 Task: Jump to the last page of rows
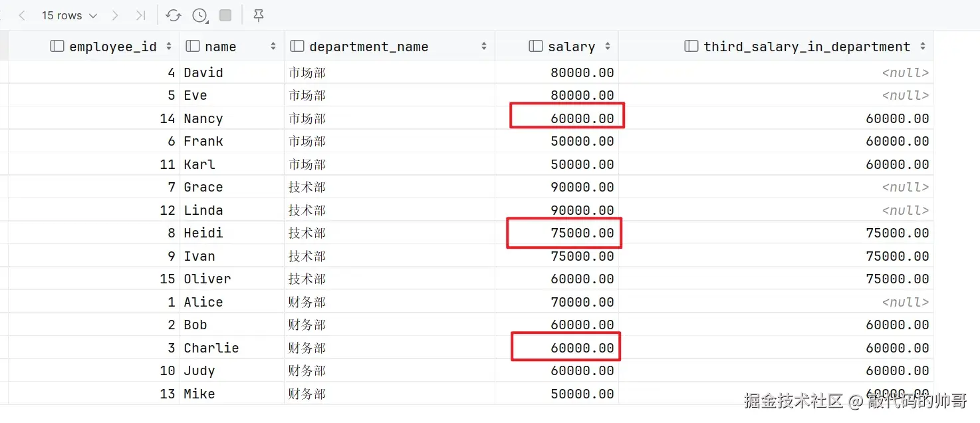(x=140, y=15)
